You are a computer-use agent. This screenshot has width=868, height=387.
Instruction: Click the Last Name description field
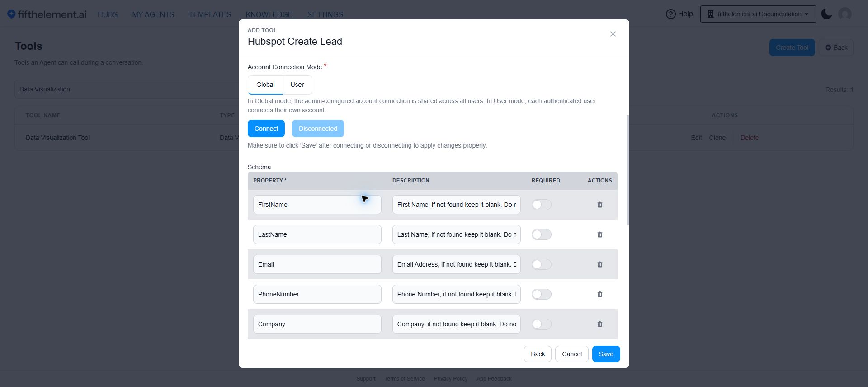pyautogui.click(x=457, y=234)
